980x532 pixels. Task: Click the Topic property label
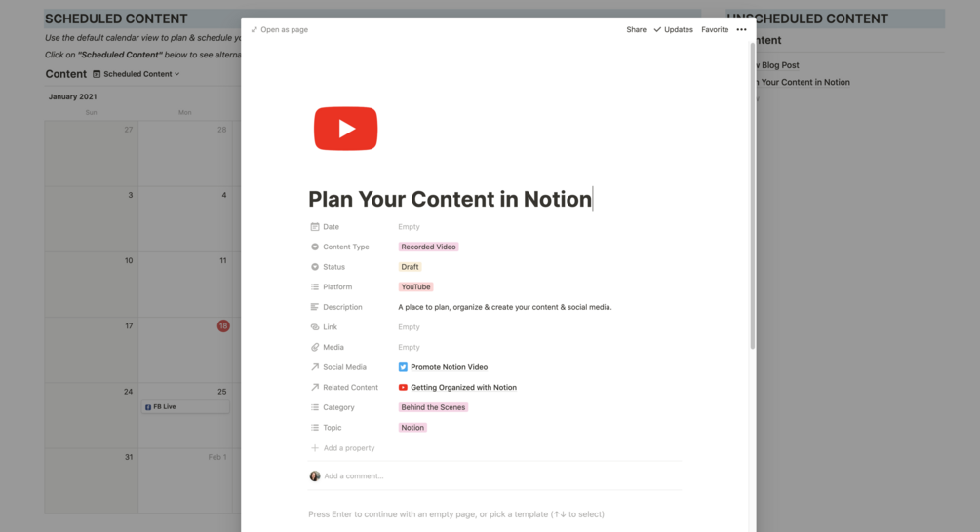coord(332,427)
